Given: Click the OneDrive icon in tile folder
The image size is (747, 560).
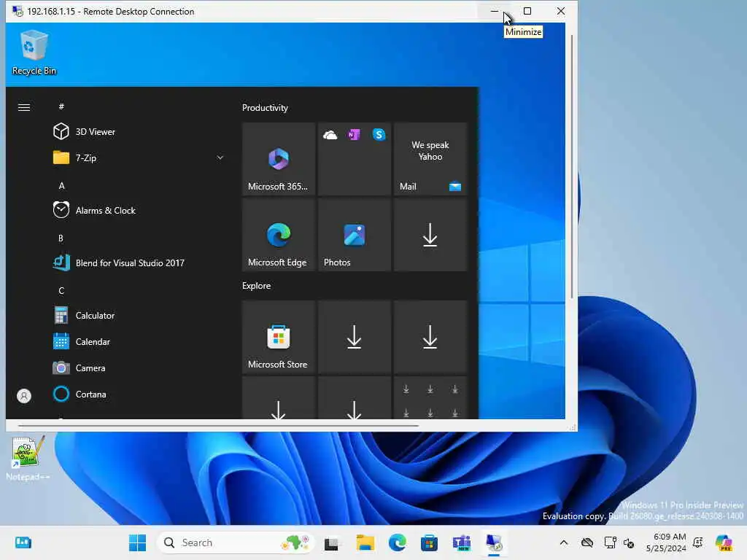Looking at the screenshot, I should tap(330, 135).
